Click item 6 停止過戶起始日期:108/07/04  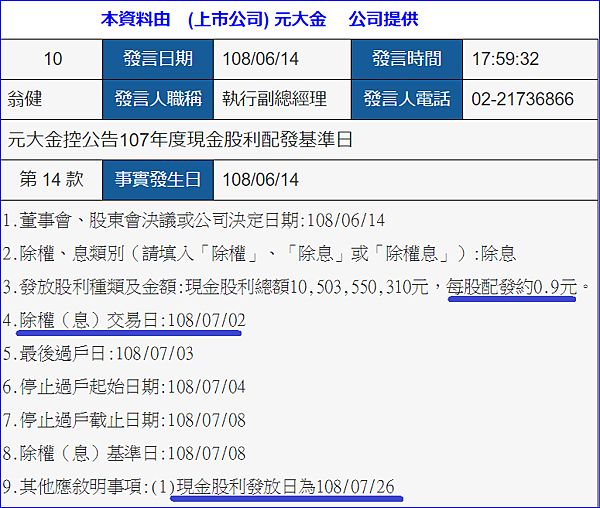(x=124, y=387)
